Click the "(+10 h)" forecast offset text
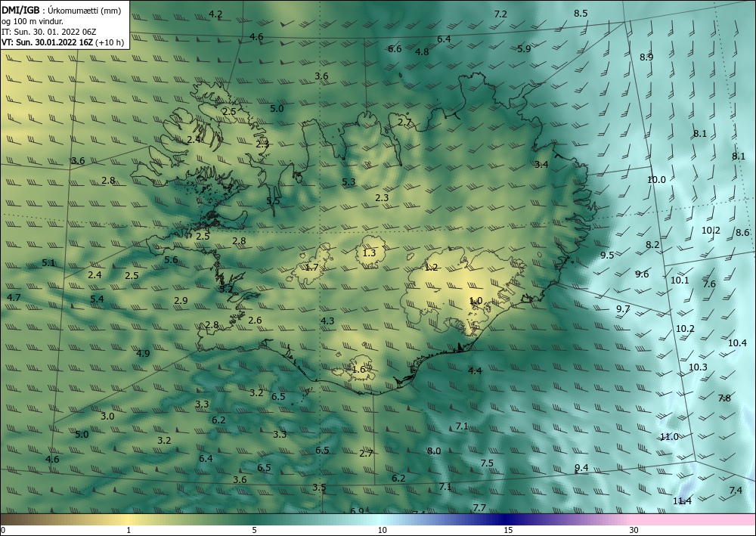756x536 pixels. [x=110, y=42]
